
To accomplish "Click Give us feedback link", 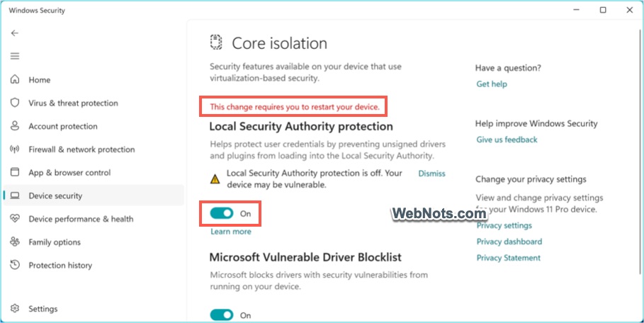I will pos(507,140).
